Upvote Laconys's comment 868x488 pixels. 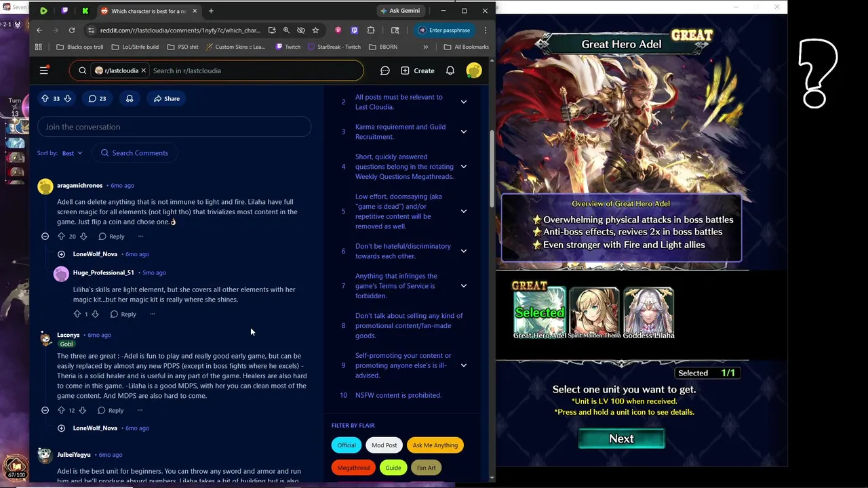tap(61, 410)
